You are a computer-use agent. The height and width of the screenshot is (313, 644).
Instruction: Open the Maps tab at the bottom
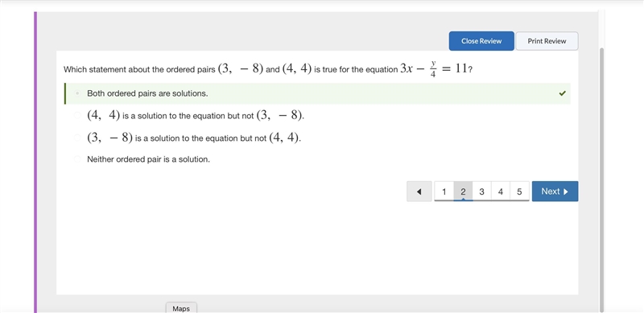coord(181,308)
